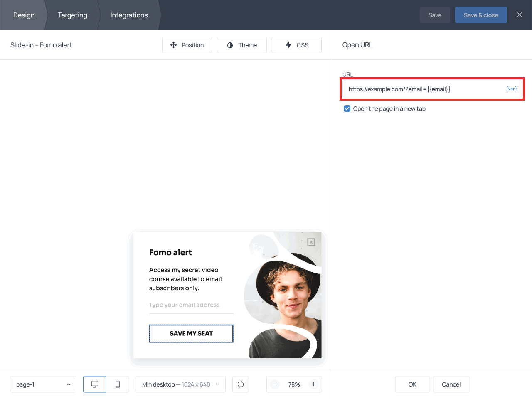Insert a variable using {var} icon
The width and height of the screenshot is (532, 399).
coord(511,89)
